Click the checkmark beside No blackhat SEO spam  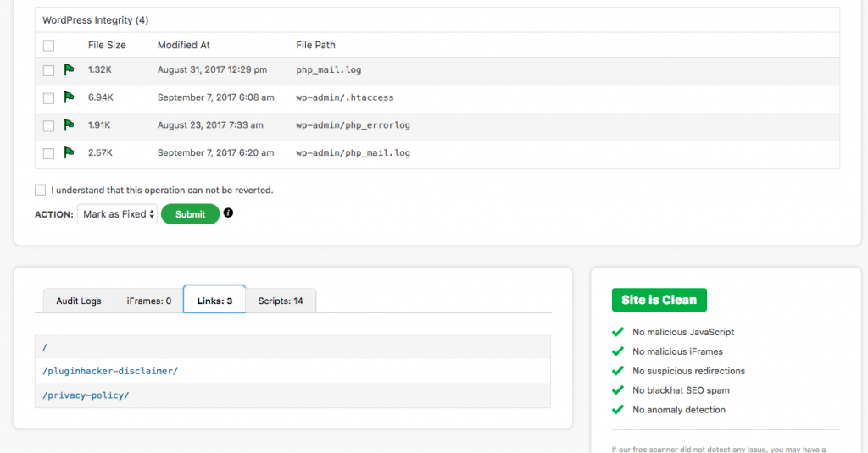[x=618, y=390]
